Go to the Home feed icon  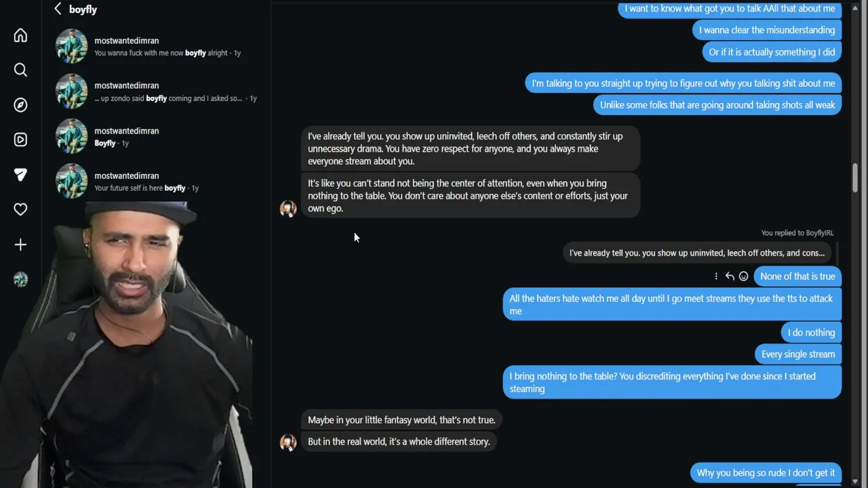[x=20, y=35]
